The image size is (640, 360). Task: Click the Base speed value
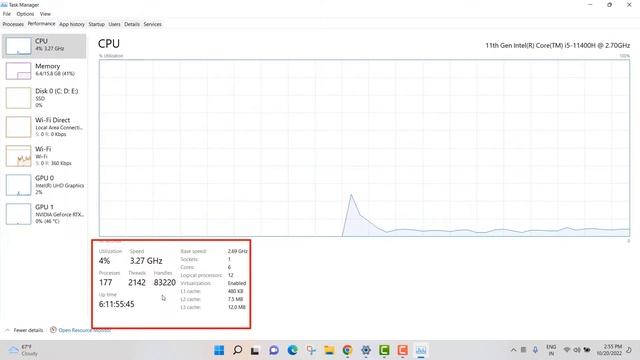pos(238,251)
